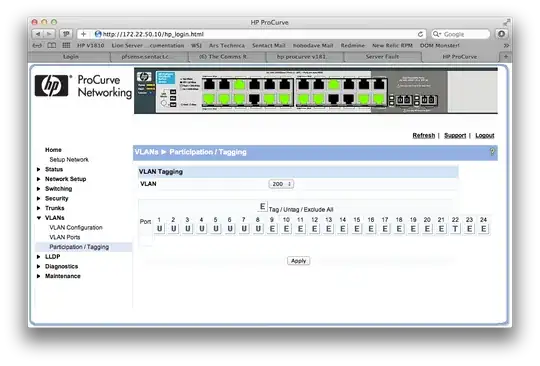Viewport: 540px width, 366px height.
Task: Open the HP V1810 bookmark
Action: (90, 45)
